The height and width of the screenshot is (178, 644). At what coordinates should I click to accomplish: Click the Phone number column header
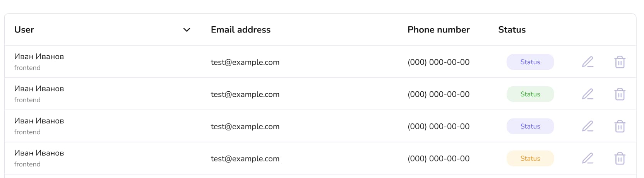[438, 30]
